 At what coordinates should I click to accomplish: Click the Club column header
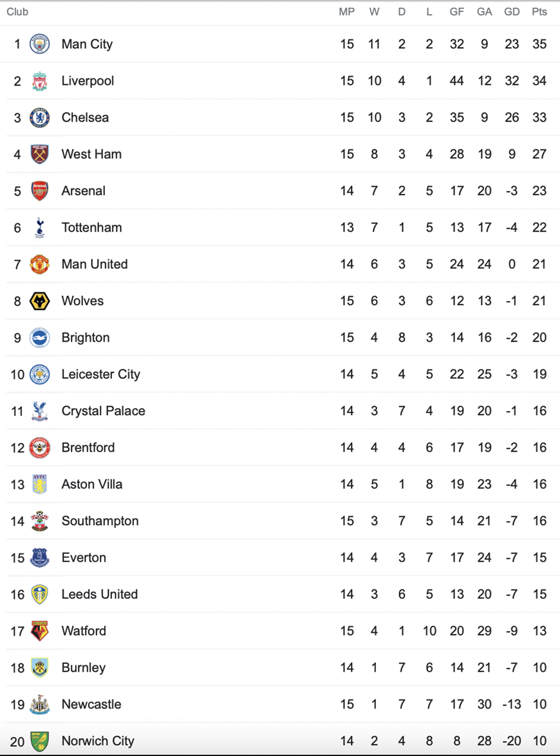[x=17, y=12]
